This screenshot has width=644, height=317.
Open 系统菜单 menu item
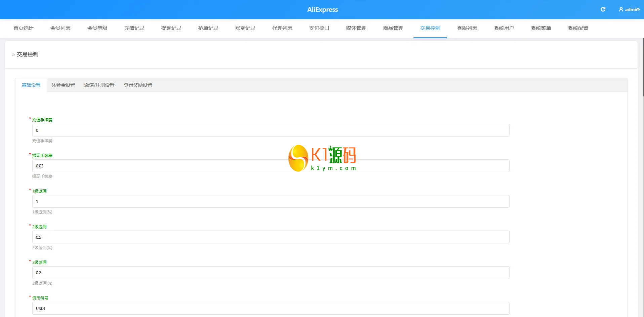click(541, 28)
